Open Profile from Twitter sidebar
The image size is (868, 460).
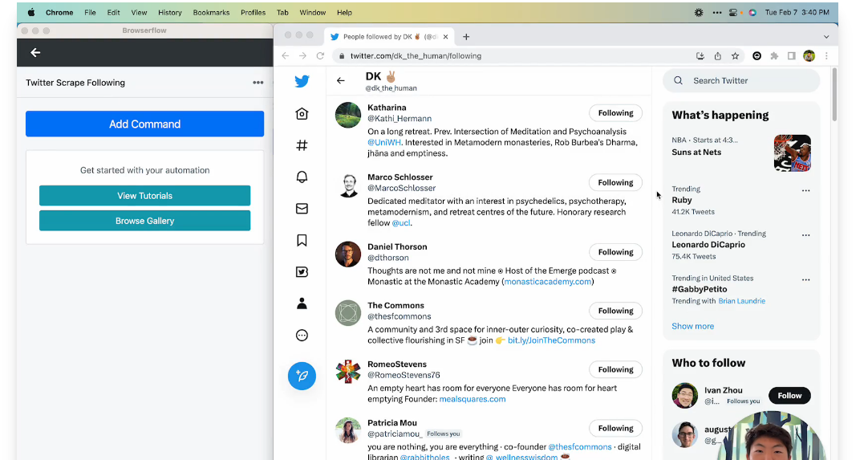pyautogui.click(x=302, y=303)
